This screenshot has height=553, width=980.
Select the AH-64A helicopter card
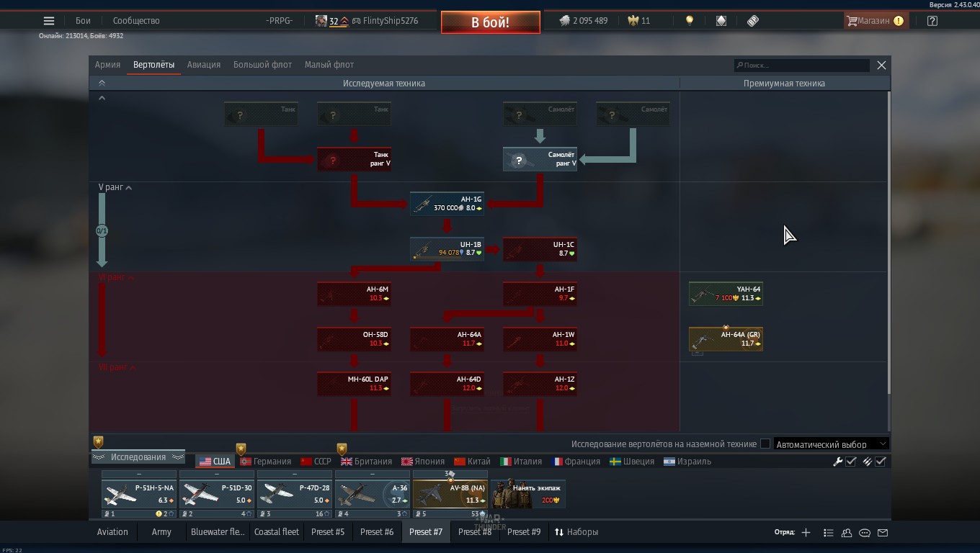pos(447,339)
